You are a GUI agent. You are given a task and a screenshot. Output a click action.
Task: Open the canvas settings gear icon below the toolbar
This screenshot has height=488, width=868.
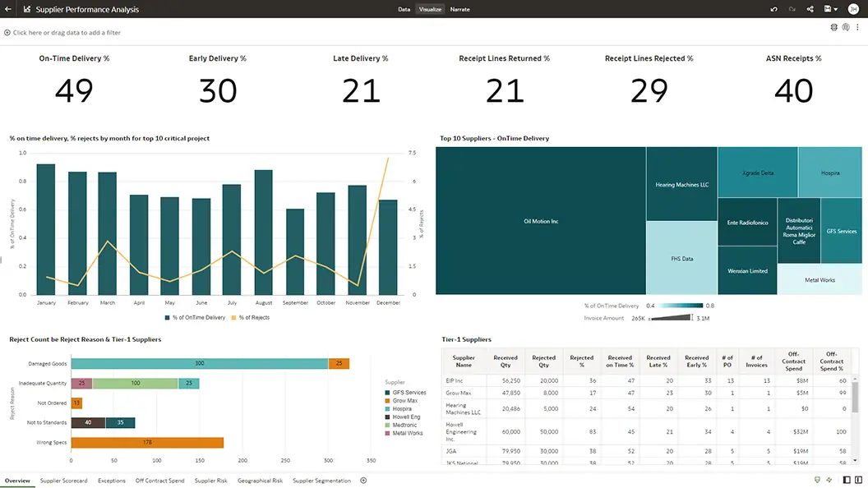tap(833, 27)
